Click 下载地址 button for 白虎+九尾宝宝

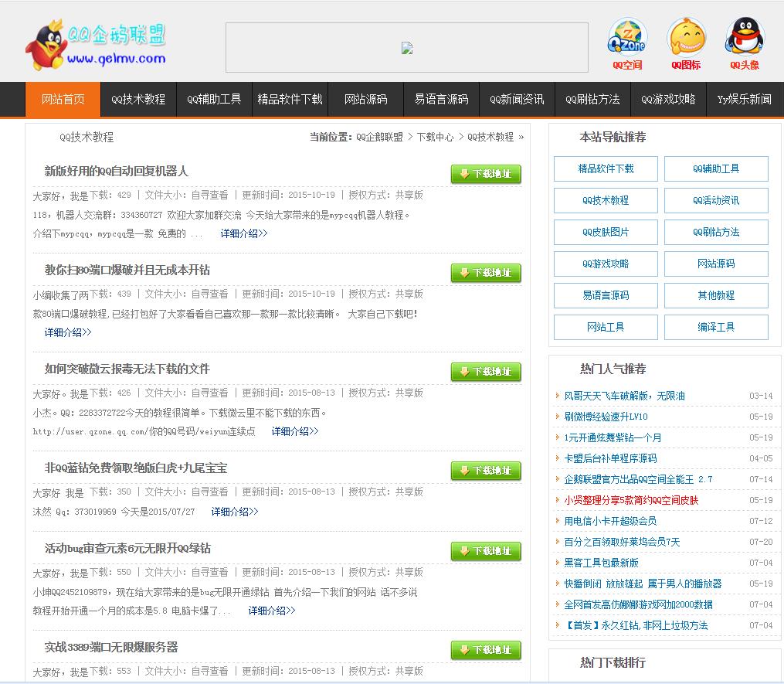486,471
